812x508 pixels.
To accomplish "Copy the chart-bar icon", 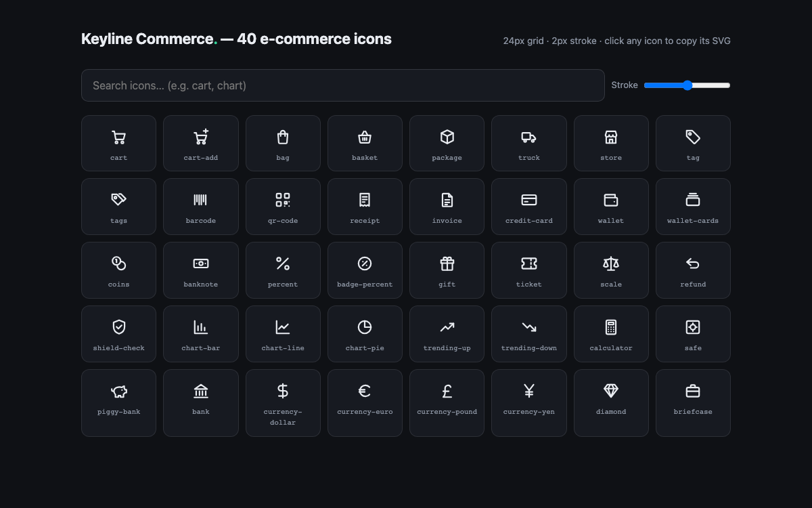I will (x=201, y=334).
